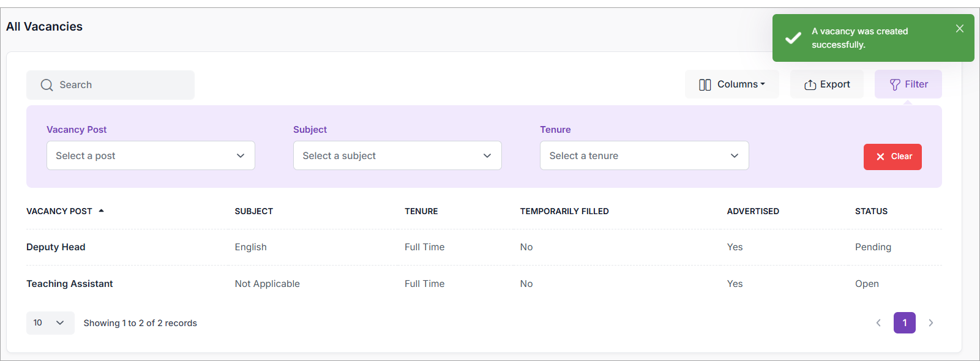
Task: Click the sort arrow beside Vacancy Post
Action: (102, 211)
